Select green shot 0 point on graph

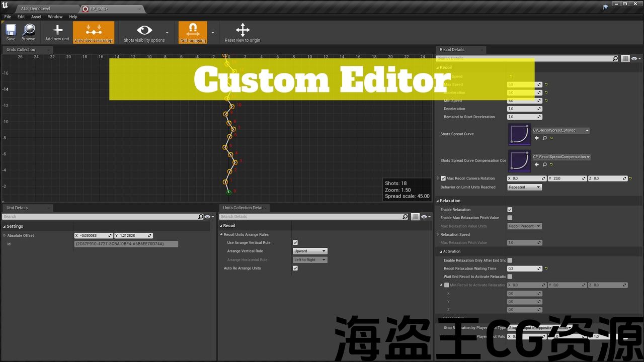229,192
